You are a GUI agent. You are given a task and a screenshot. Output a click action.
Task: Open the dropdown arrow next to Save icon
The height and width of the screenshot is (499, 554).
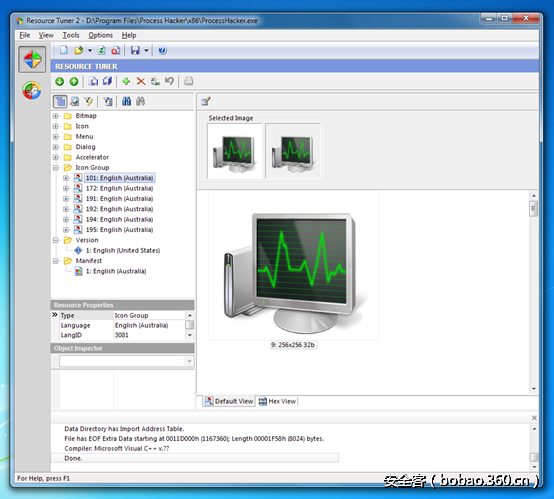[x=146, y=51]
